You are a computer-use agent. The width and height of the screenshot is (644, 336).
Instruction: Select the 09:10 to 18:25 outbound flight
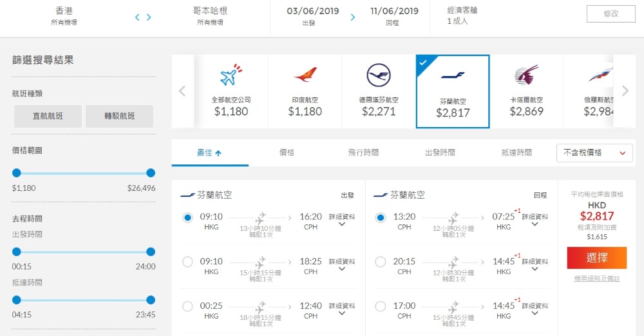coord(187,262)
